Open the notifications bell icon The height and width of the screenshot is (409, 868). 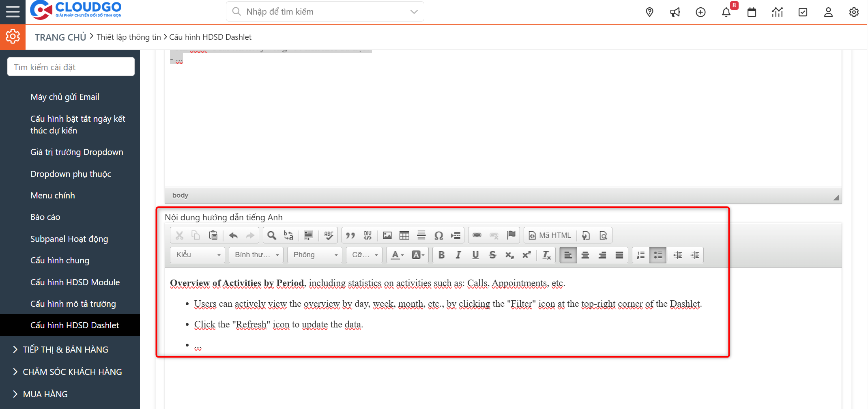(726, 12)
